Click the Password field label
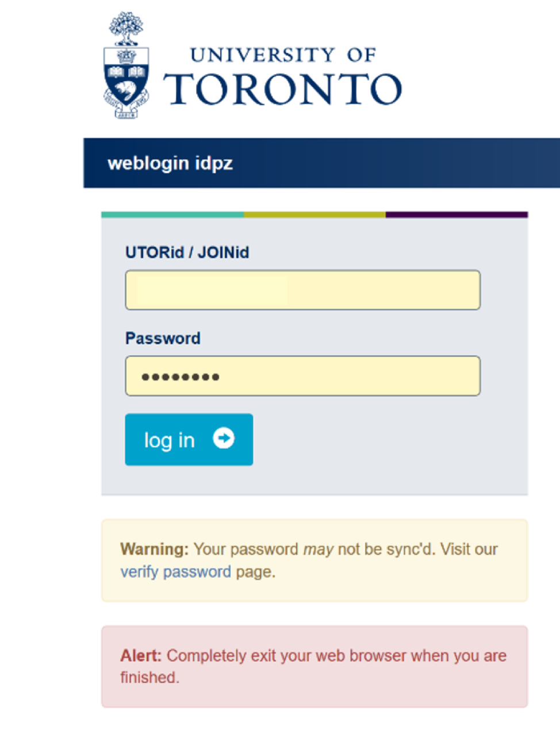The height and width of the screenshot is (753, 560). click(x=163, y=338)
